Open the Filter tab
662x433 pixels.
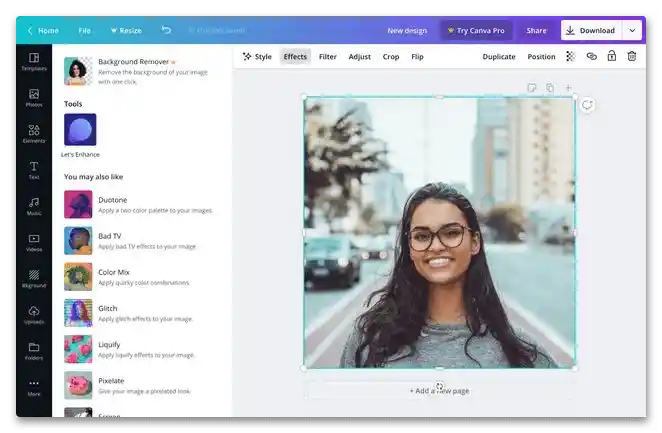click(328, 57)
